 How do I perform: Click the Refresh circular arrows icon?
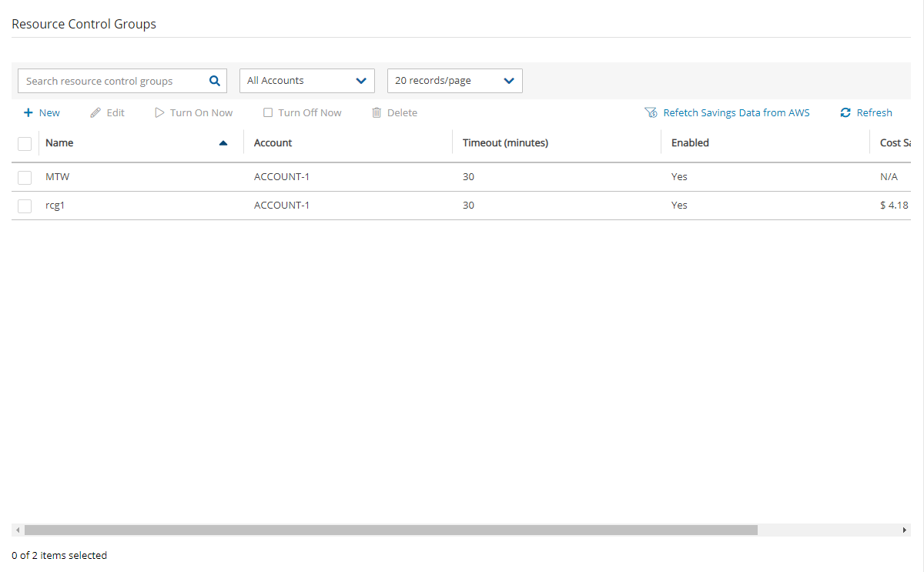[845, 112]
